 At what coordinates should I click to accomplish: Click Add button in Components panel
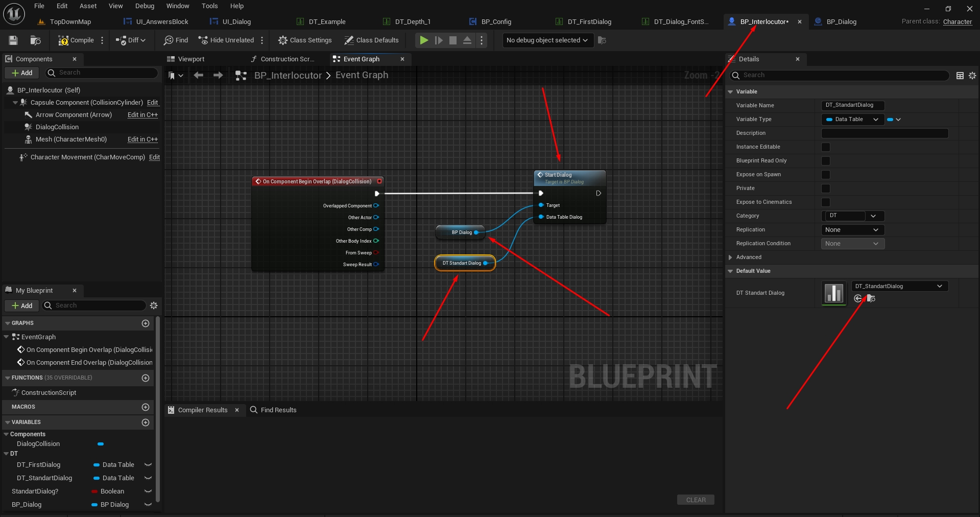coord(22,73)
